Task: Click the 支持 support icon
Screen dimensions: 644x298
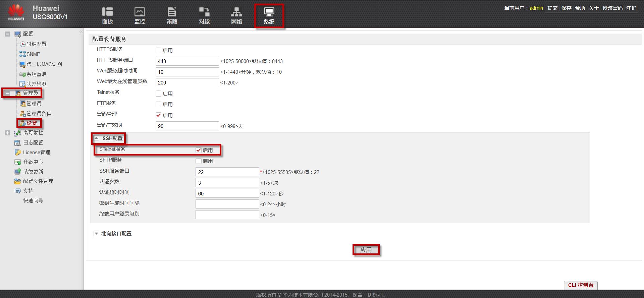Action: 18,191
